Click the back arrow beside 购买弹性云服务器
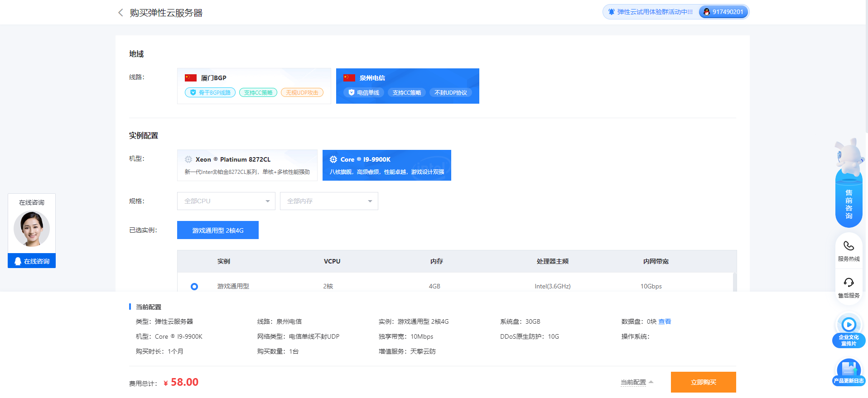This screenshot has width=868, height=398. pyautogui.click(x=121, y=13)
